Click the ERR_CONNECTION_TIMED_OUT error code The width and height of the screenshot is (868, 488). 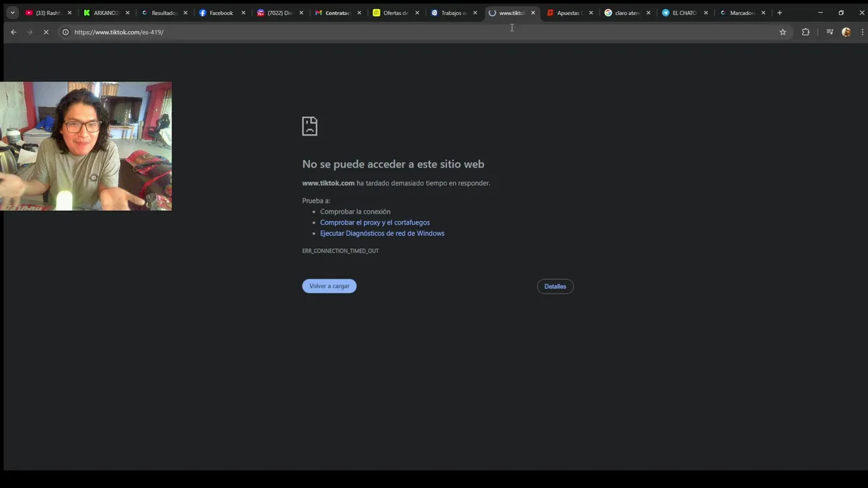pyautogui.click(x=340, y=251)
